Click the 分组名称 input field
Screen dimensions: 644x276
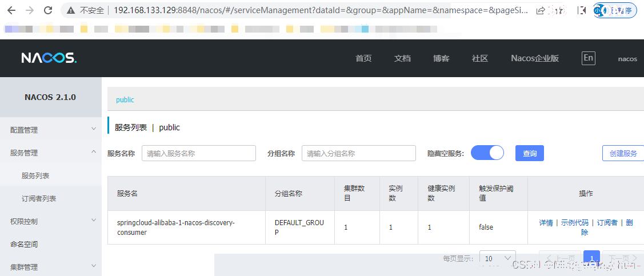point(358,153)
